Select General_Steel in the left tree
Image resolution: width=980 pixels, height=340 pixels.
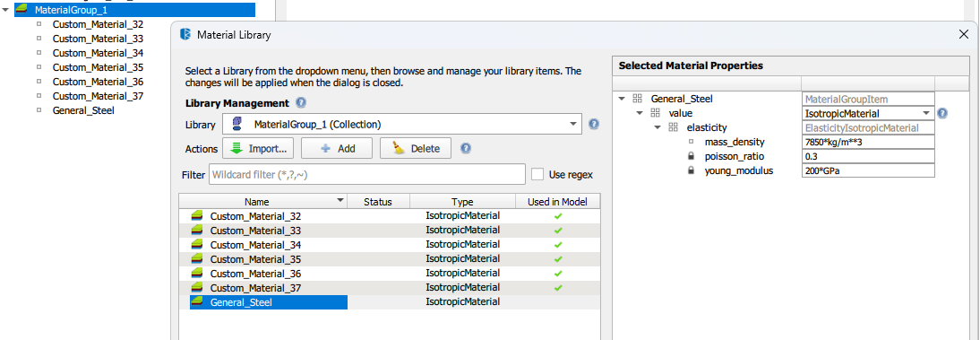(83, 111)
